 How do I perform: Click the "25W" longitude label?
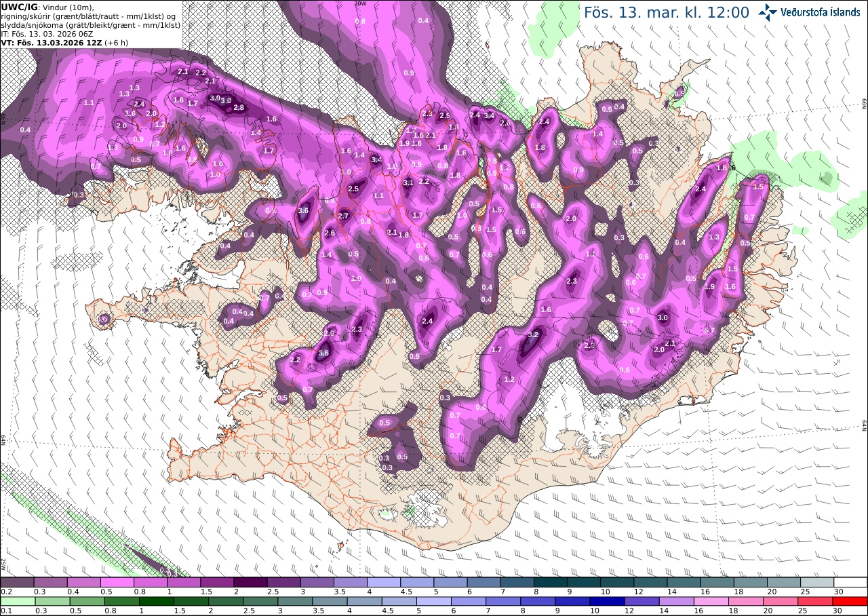coord(3,564)
